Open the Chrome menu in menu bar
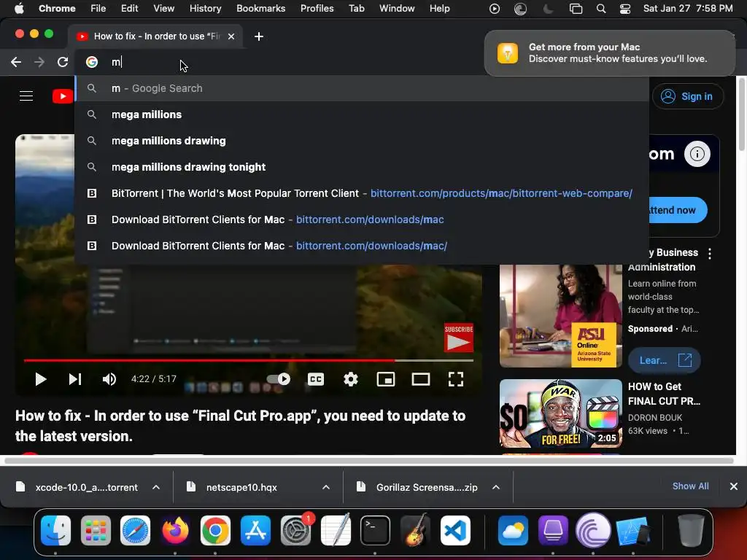The width and height of the screenshot is (747, 560). [57, 9]
